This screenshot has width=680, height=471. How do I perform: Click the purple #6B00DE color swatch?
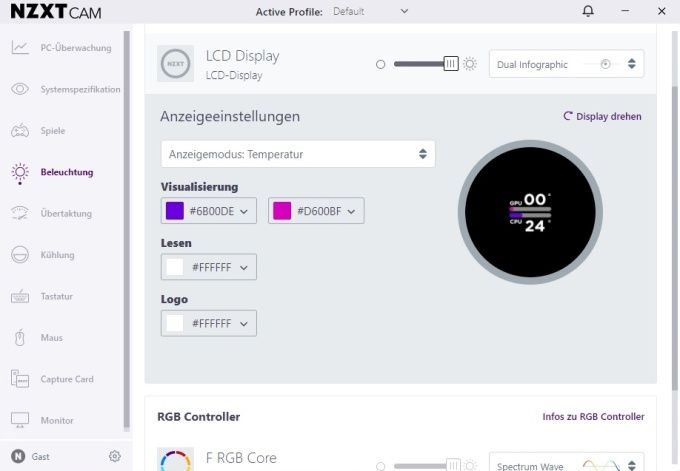[x=175, y=211]
